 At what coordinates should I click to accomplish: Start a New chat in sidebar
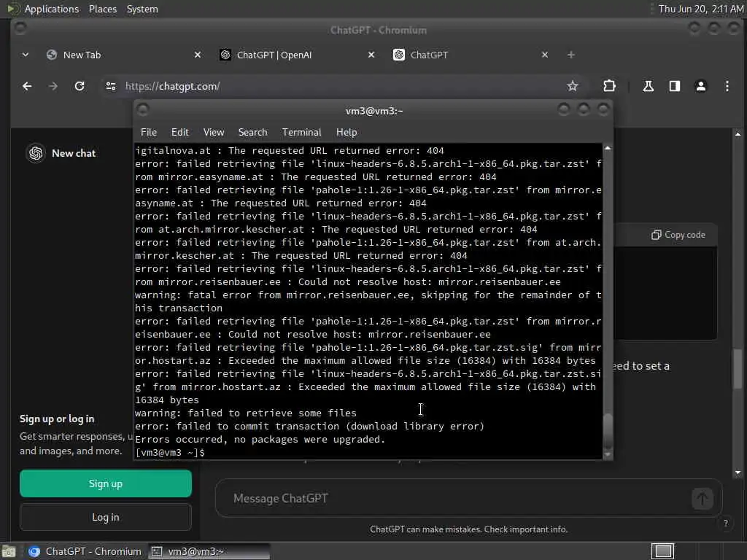click(74, 153)
